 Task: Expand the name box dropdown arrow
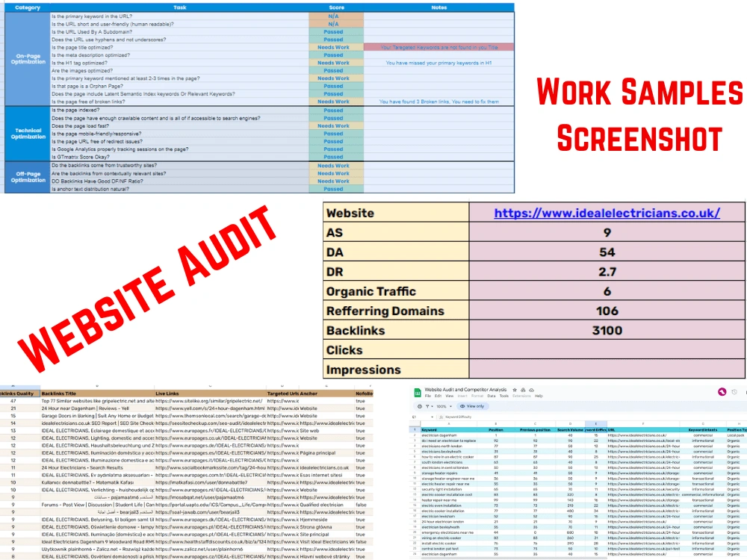432,417
